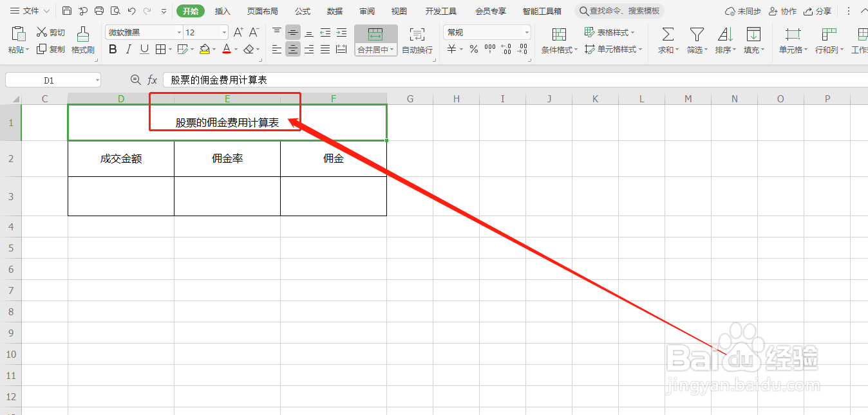Click the Undo arrow icon
The height and width of the screenshot is (415, 868).
131,11
